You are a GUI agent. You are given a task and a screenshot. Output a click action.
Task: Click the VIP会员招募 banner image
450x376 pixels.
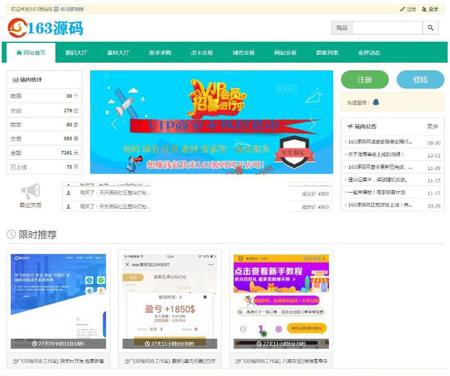tap(211, 122)
